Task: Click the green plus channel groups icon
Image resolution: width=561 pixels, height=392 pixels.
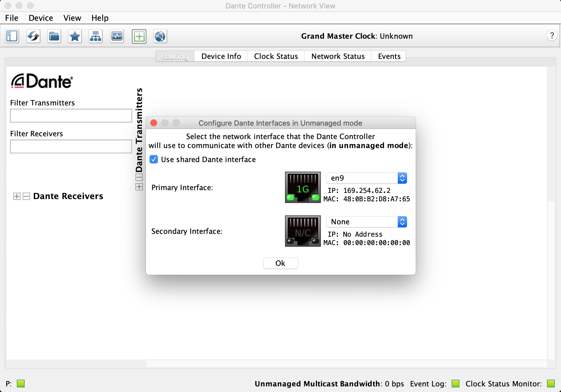Action: pos(139,36)
